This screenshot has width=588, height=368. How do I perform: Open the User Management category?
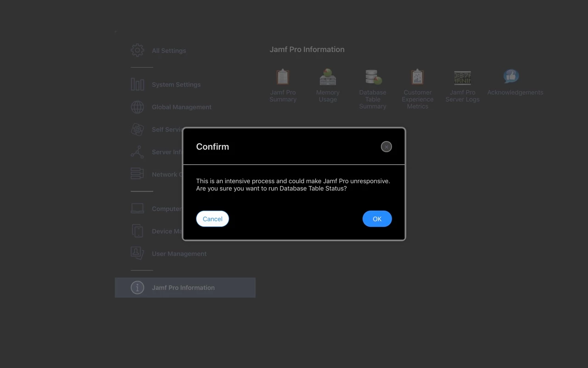179,254
